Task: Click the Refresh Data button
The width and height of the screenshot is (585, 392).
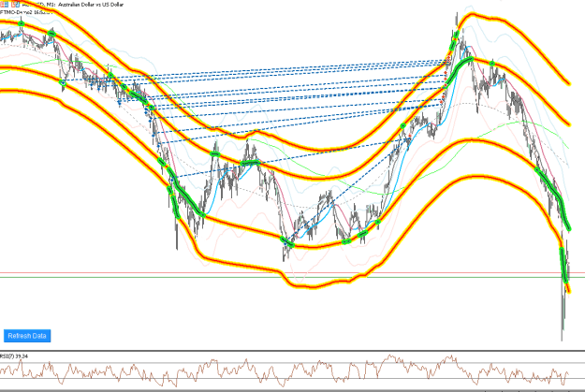Action: tap(27, 336)
